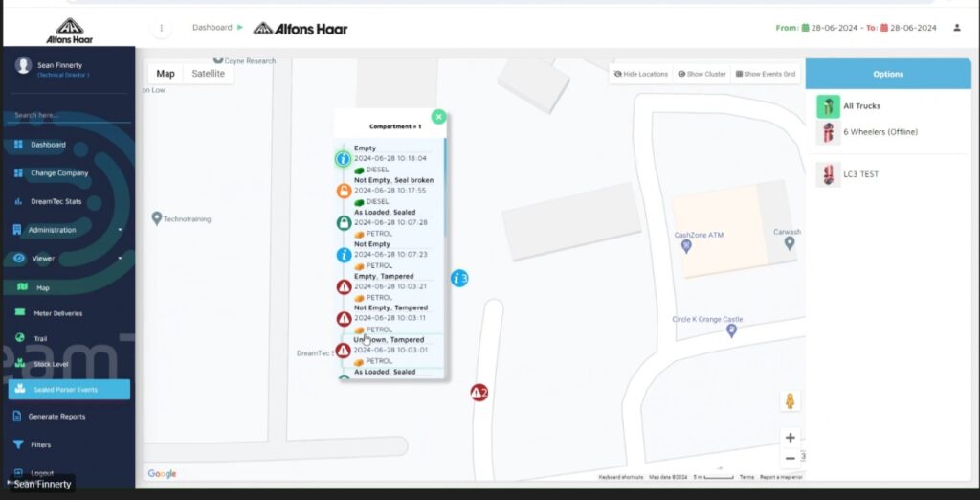
Task: Click blue info icon for Not Empty 10:07:23
Action: pyautogui.click(x=344, y=255)
